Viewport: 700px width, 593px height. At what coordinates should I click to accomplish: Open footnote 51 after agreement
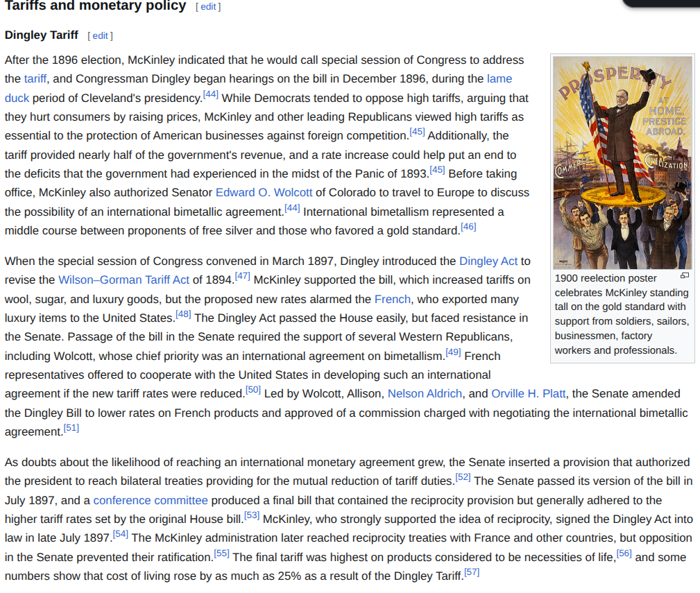pyautogui.click(x=71, y=429)
